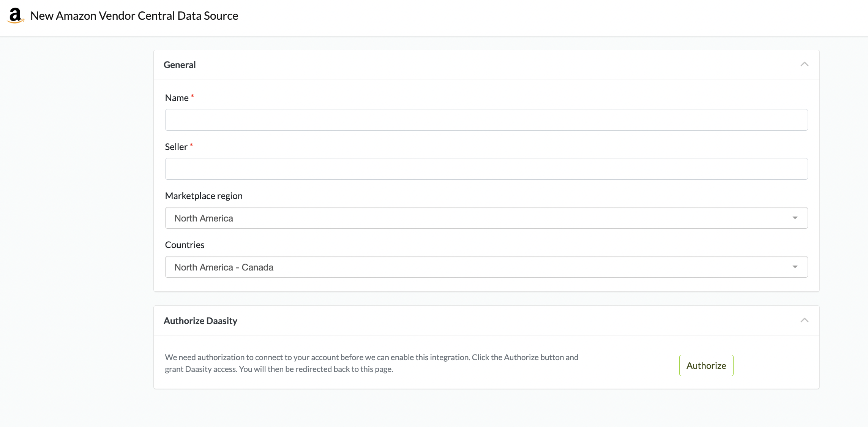Click the New Amazon Vendor Central Data Source title
The width and height of the screenshot is (868, 427).
pyautogui.click(x=134, y=16)
